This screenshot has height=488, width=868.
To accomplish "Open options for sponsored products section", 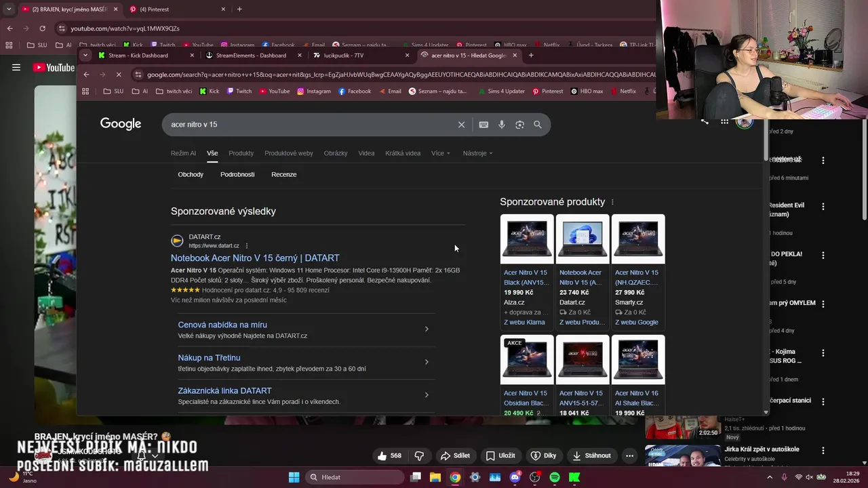I will [x=612, y=202].
